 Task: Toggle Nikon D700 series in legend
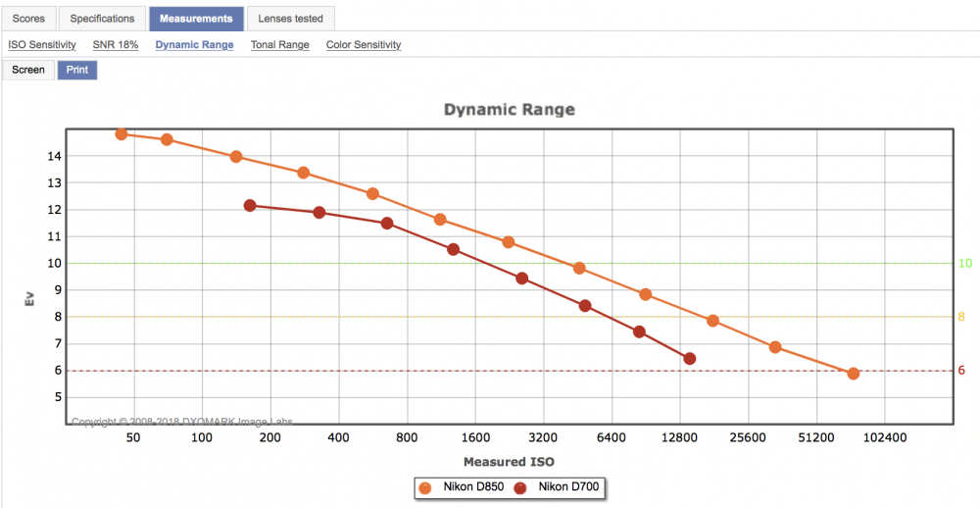(559, 488)
